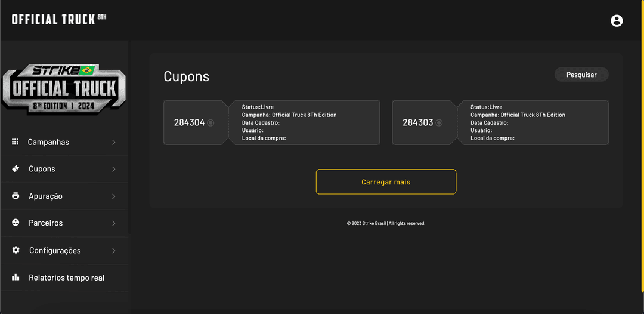Click the Strike Official Truck 8th Edition logo
The height and width of the screenshot is (314, 644).
tap(64, 89)
